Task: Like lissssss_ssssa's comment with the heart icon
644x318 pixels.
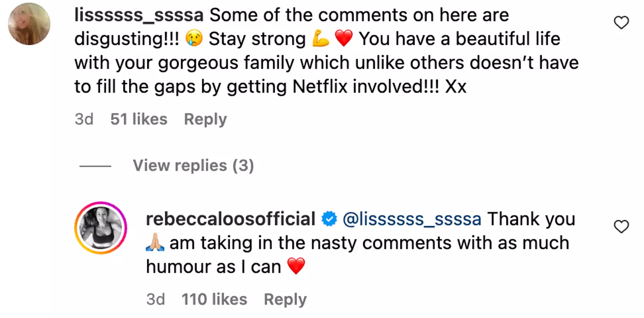Action: point(621,22)
